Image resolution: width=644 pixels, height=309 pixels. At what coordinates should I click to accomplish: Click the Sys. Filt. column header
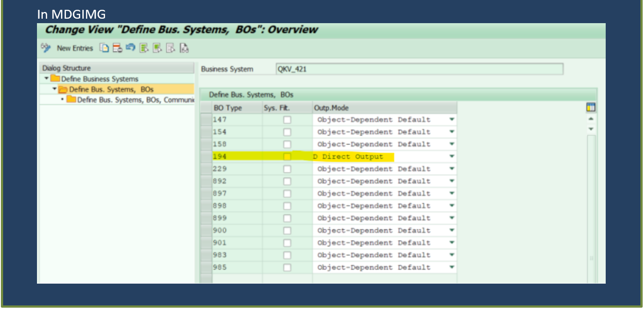point(287,108)
